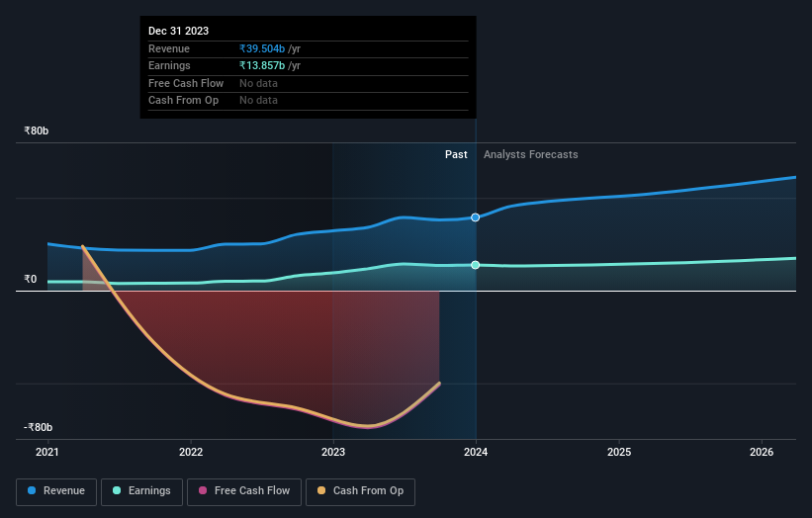
Task: Click the 2026 x-axis label
Action: [762, 452]
